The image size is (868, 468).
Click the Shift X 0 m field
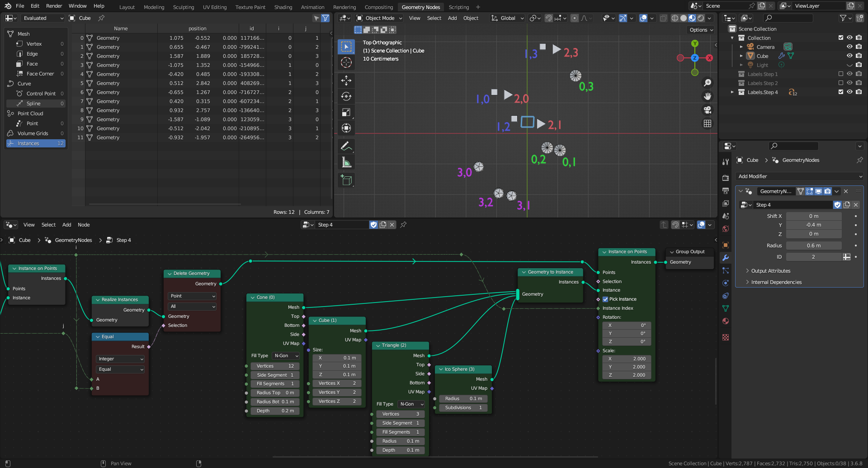(x=813, y=216)
